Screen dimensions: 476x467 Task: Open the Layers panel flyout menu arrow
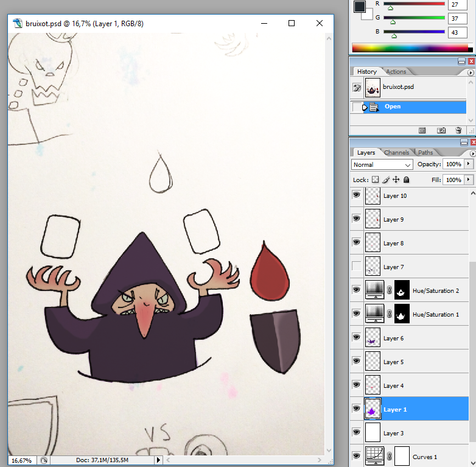click(472, 153)
